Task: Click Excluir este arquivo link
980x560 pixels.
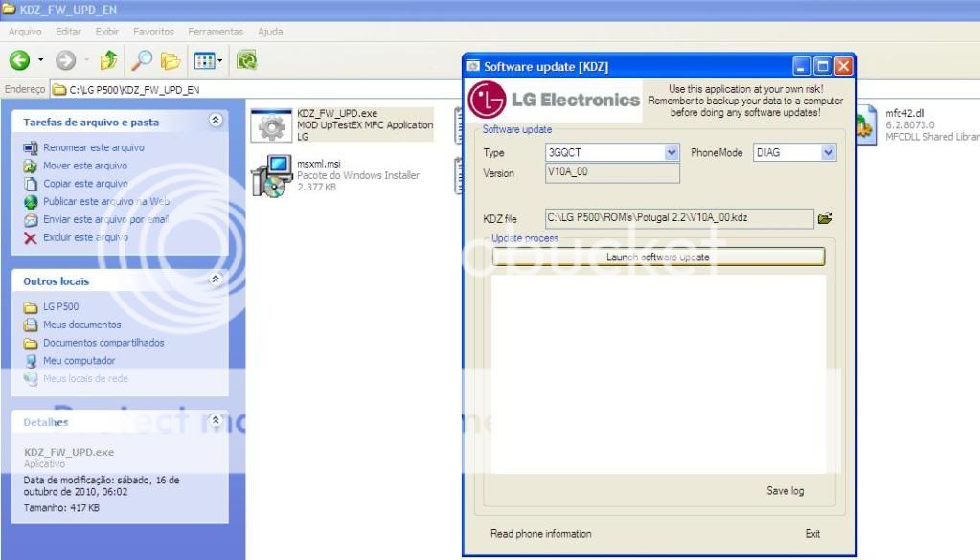Action: click(x=85, y=237)
